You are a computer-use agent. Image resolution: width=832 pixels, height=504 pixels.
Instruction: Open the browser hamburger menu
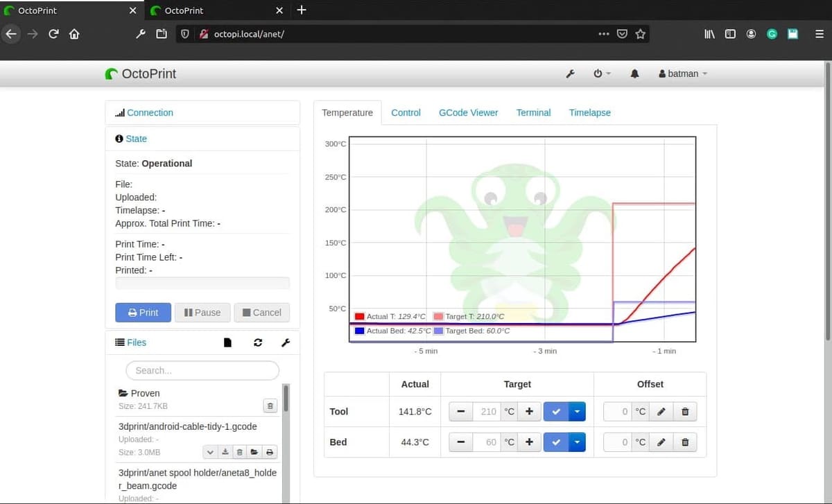819,33
